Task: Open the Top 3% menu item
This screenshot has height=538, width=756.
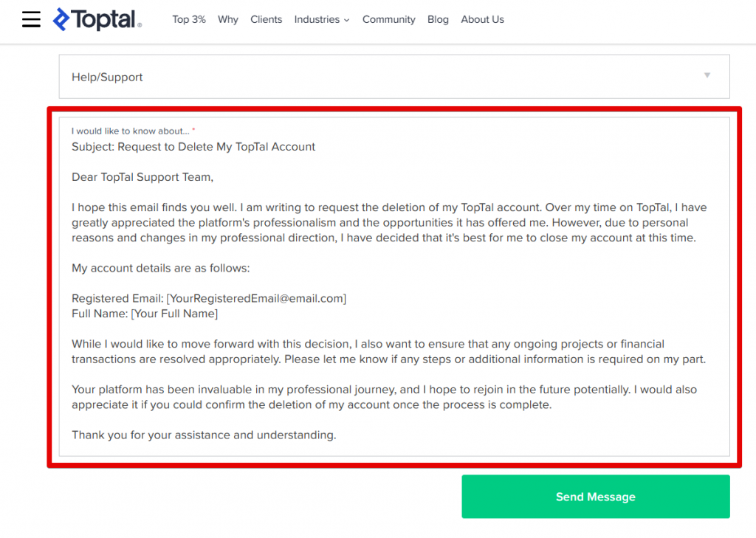Action: (188, 20)
